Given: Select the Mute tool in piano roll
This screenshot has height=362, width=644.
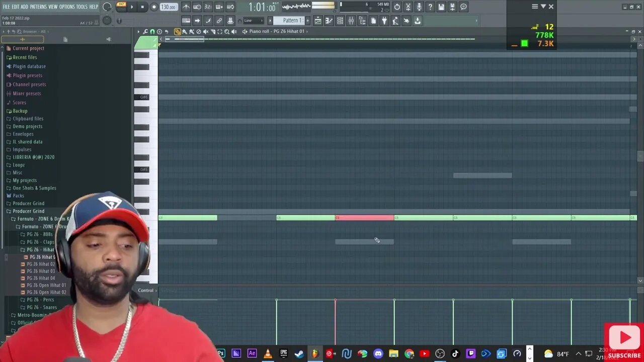Looking at the screenshot, I should [206, 31].
